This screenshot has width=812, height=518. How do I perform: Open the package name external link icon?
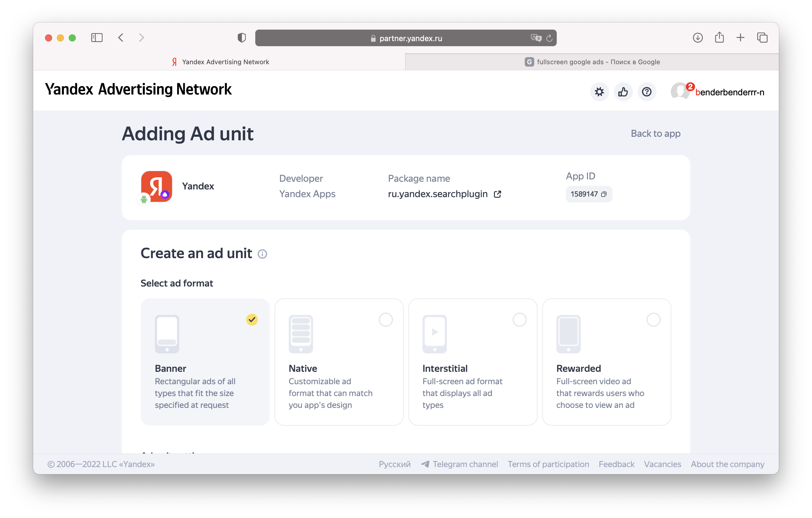click(498, 194)
